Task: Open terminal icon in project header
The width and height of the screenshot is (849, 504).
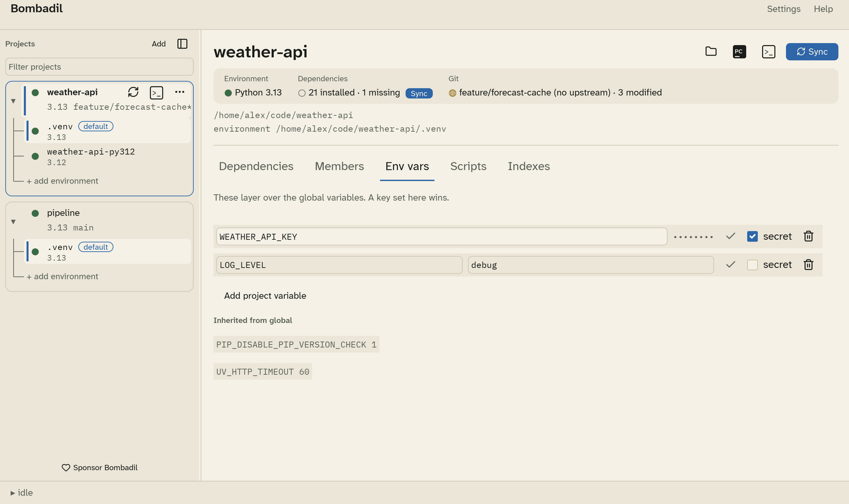Action: [768, 51]
